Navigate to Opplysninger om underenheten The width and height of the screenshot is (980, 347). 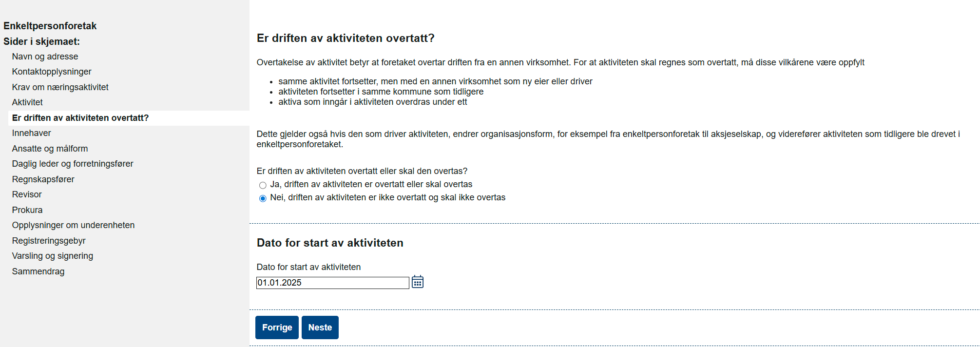(73, 225)
